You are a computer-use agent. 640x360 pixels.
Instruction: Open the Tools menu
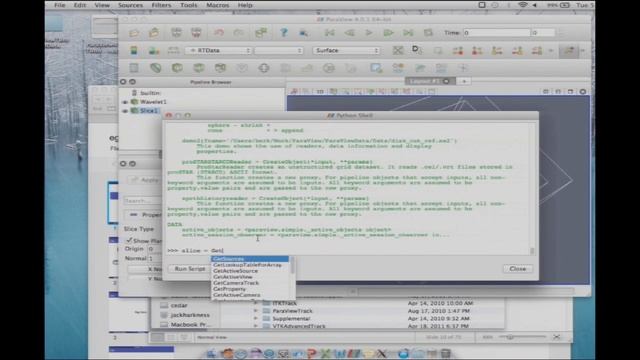189,5
